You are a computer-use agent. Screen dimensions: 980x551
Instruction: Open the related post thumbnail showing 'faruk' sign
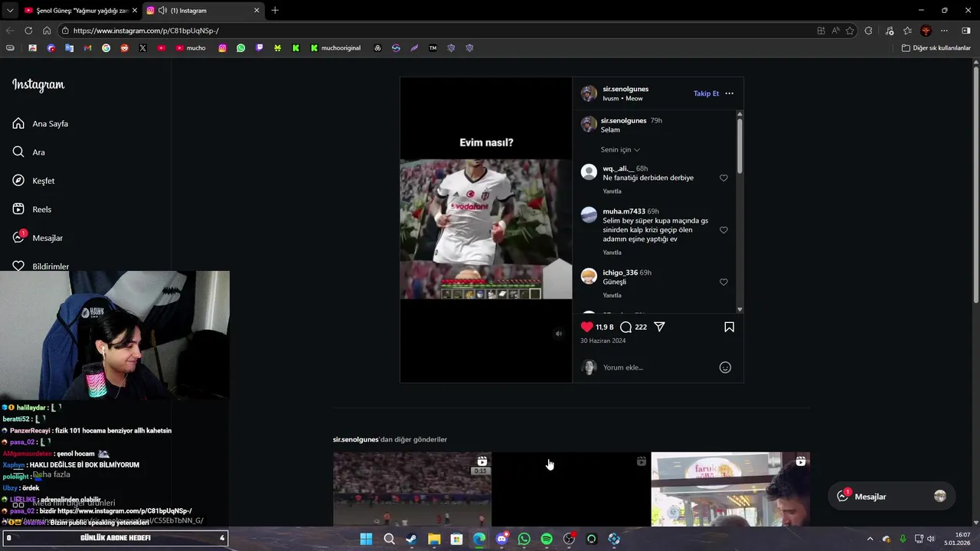pos(730,489)
